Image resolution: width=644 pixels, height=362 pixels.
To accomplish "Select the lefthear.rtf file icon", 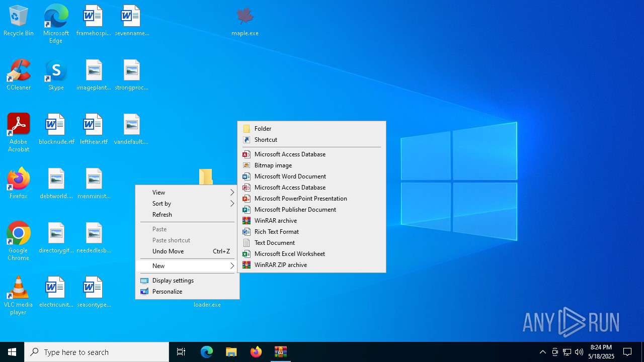I will point(94,129).
